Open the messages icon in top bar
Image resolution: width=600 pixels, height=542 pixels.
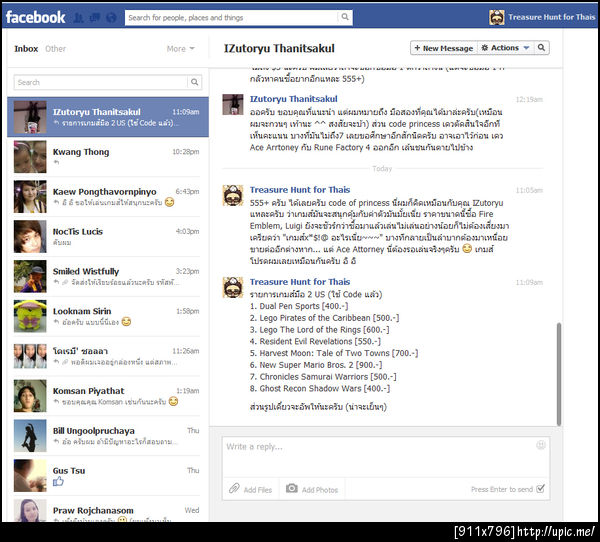click(95, 18)
